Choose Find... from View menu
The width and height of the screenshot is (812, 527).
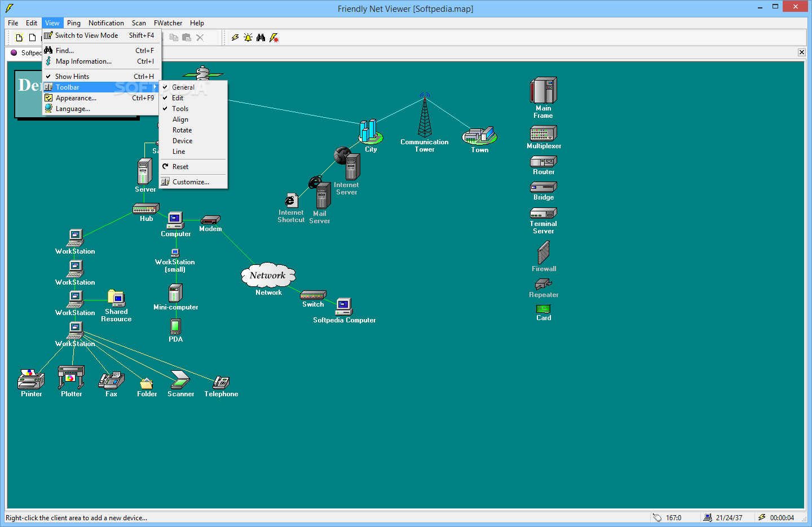pos(101,51)
